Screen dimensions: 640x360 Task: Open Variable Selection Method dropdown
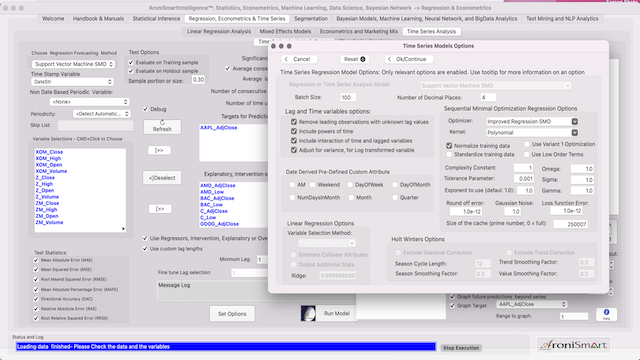click(327, 243)
